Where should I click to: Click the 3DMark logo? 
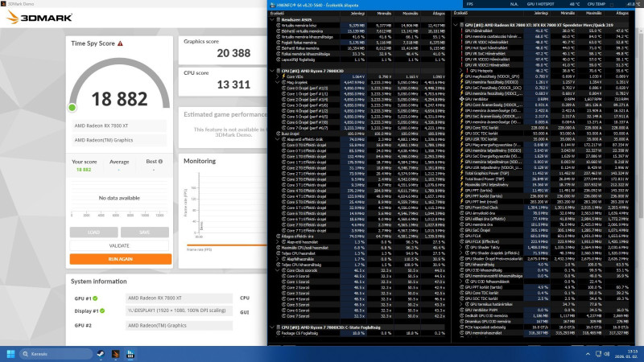(x=39, y=17)
